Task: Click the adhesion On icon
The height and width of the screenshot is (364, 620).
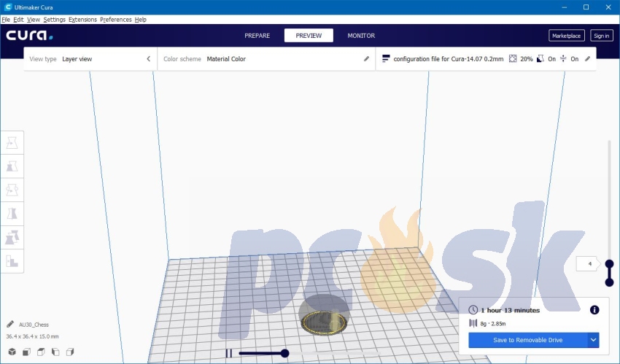Action: click(x=563, y=59)
